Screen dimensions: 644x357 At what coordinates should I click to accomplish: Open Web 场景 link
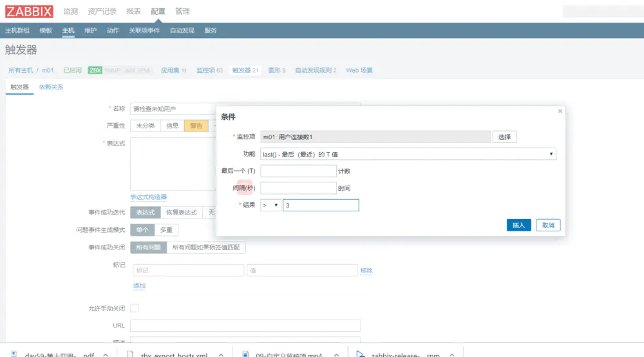pos(359,70)
